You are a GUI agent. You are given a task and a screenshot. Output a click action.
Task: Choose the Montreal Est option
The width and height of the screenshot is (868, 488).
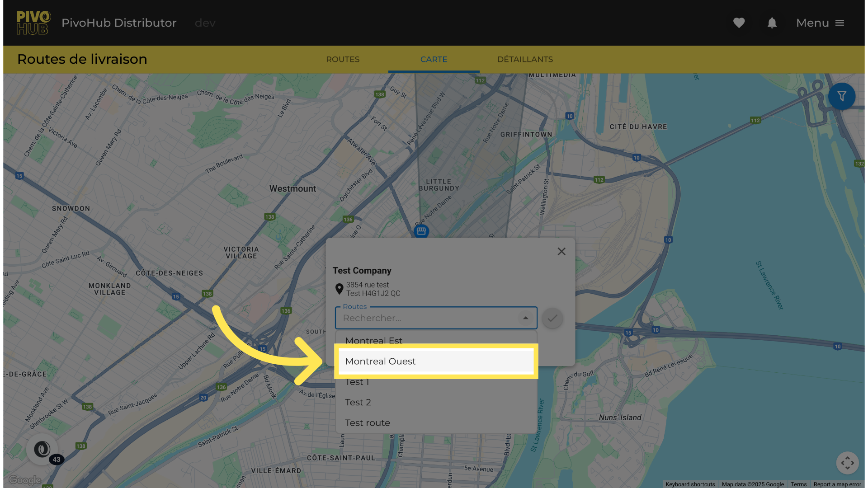[436, 340]
